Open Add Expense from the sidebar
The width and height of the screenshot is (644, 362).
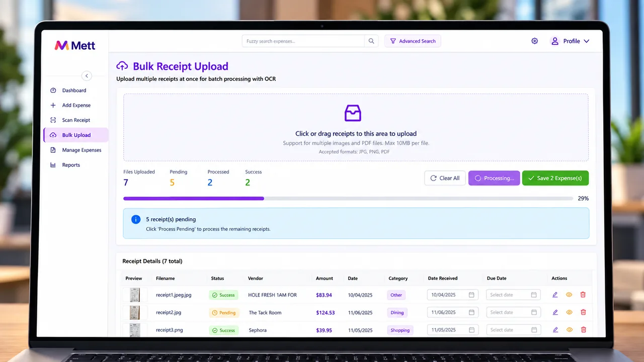[x=76, y=106]
